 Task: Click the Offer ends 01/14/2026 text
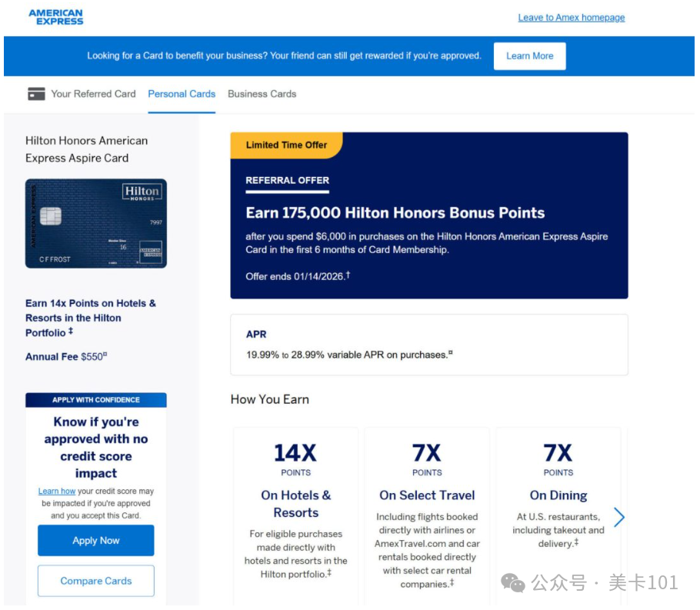tap(298, 276)
